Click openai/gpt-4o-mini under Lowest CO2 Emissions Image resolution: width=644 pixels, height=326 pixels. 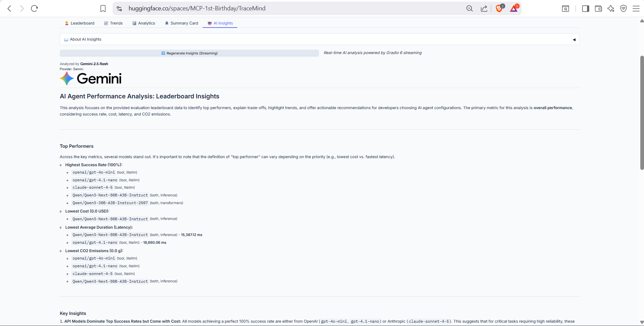point(93,258)
